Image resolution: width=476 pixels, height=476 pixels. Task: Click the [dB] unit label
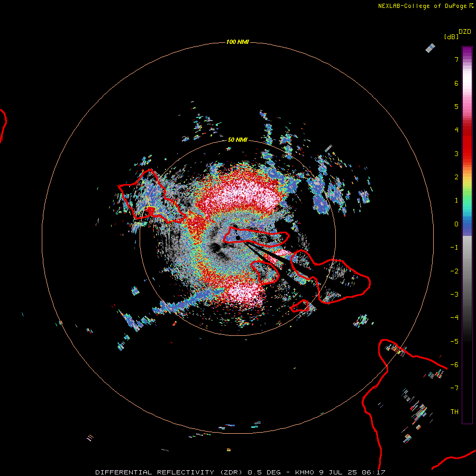coord(451,36)
